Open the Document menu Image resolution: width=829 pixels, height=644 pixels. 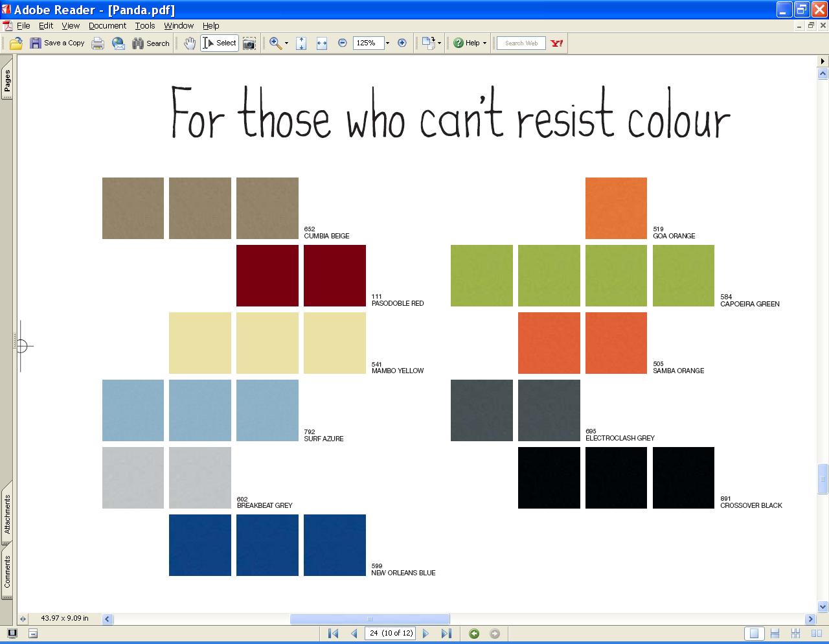pos(108,26)
